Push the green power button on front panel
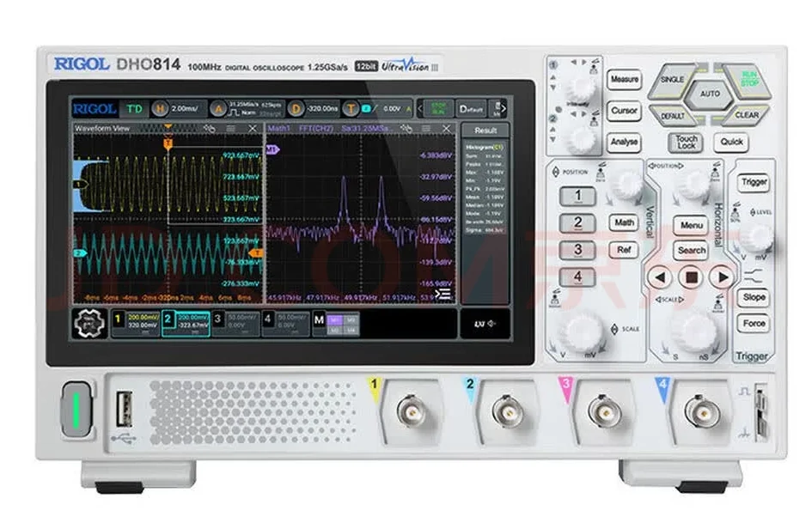 (76, 410)
